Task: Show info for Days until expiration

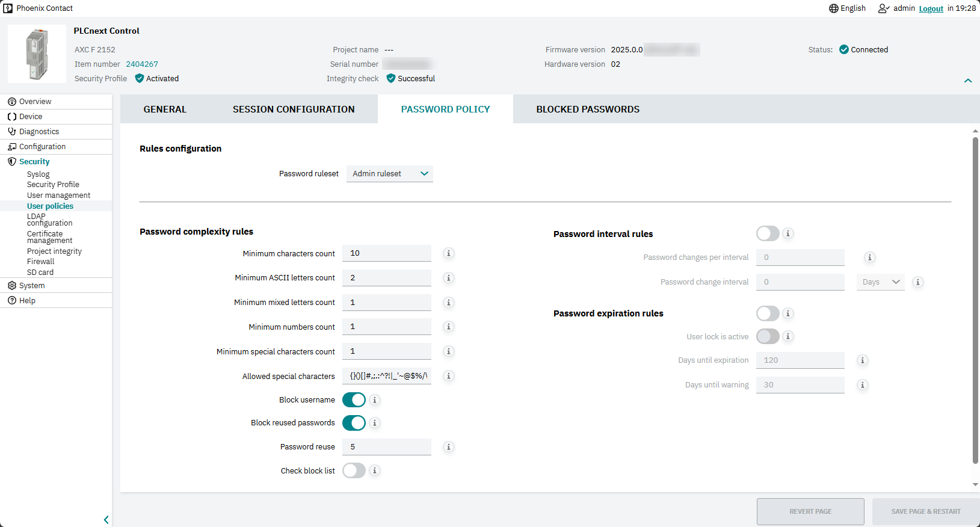Action: coord(863,360)
